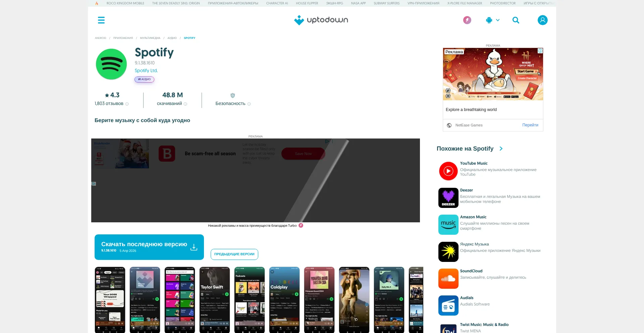Open the hamburger menu
The height and width of the screenshot is (333, 644).
[x=101, y=20]
